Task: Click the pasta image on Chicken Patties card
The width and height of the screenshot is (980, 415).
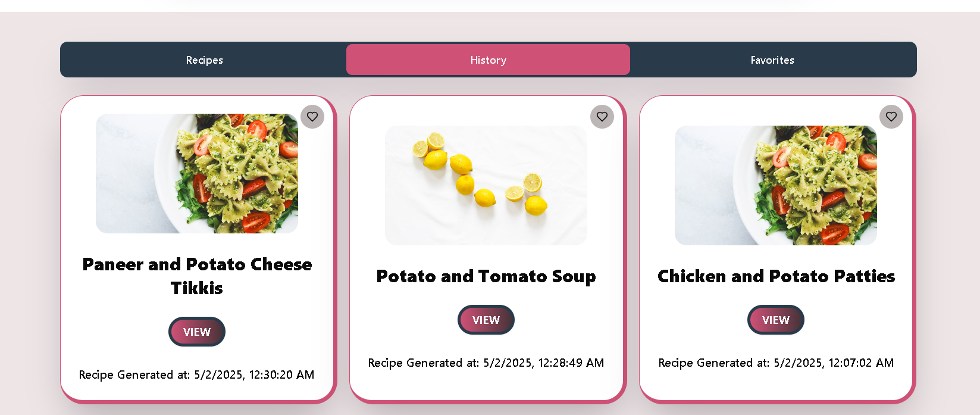Action: click(x=776, y=185)
